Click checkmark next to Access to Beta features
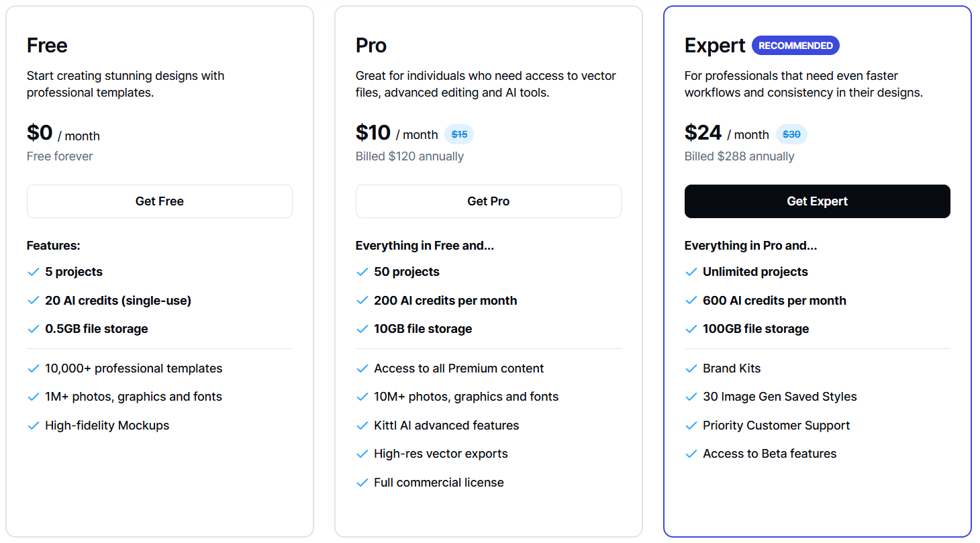The width and height of the screenshot is (980, 543). click(x=691, y=454)
